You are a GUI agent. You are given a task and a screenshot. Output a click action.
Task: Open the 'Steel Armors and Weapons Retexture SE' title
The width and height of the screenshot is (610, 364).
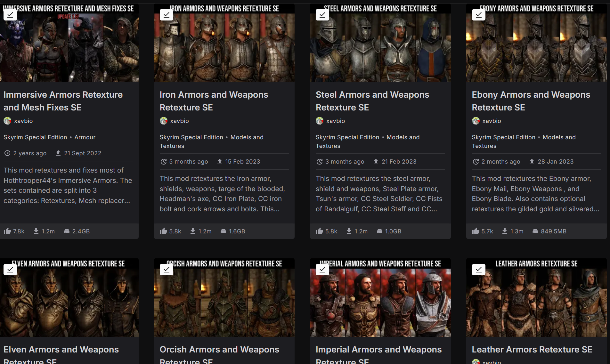tap(372, 101)
